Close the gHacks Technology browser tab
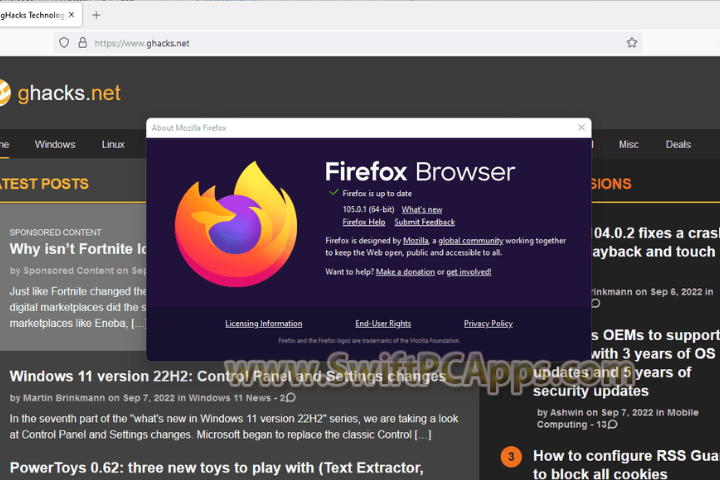This screenshot has height=480, width=720. tap(72, 15)
